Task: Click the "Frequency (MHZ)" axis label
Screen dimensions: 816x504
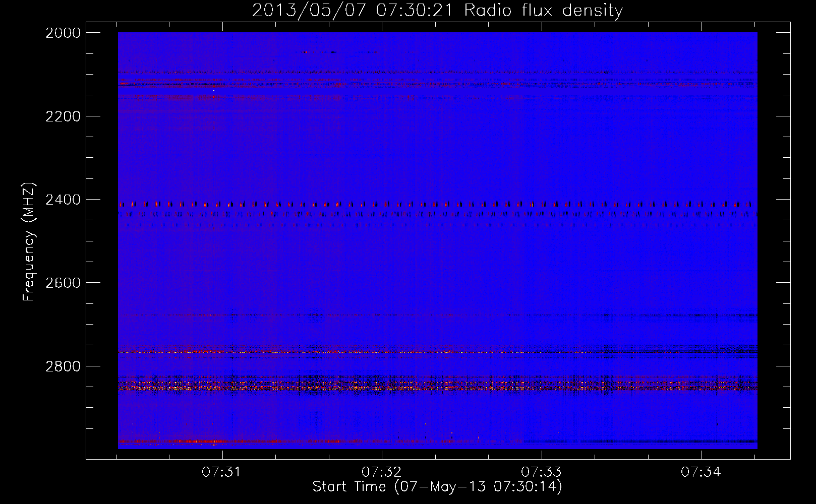Action: (29, 242)
